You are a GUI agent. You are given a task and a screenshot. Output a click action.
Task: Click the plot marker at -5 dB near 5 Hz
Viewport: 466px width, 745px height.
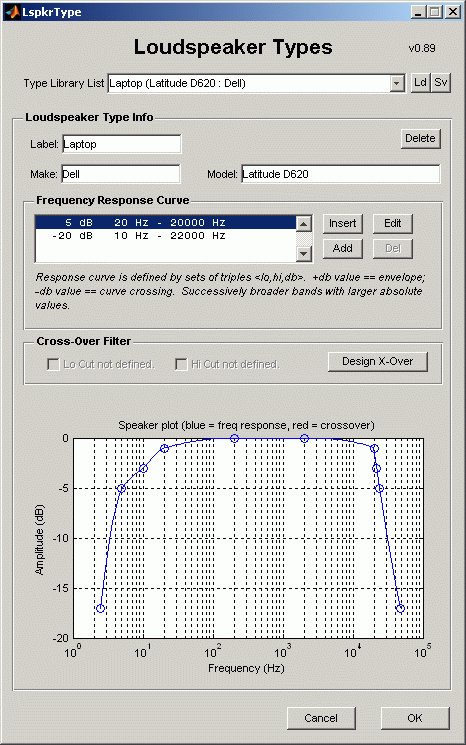(x=121, y=488)
